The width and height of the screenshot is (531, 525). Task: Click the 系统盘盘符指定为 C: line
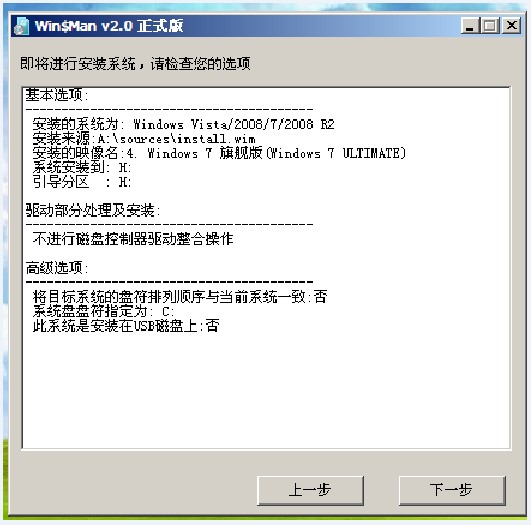(103, 311)
